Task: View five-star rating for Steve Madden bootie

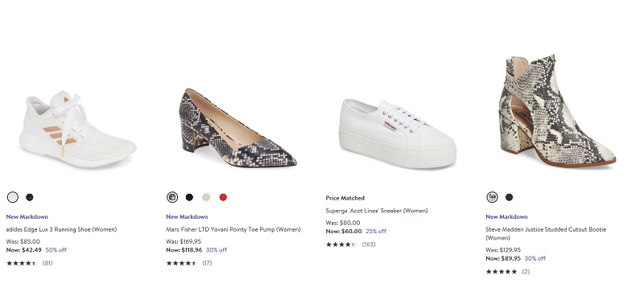Action: [502, 272]
